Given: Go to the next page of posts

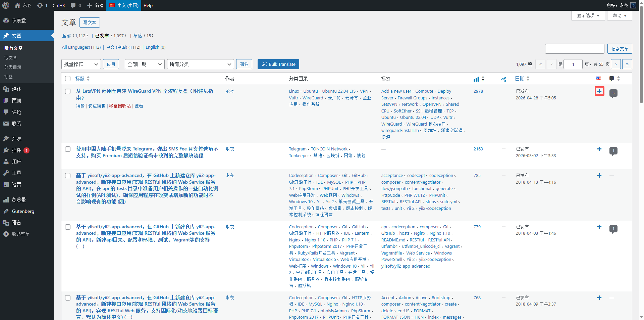Looking at the screenshot, I should (x=616, y=64).
